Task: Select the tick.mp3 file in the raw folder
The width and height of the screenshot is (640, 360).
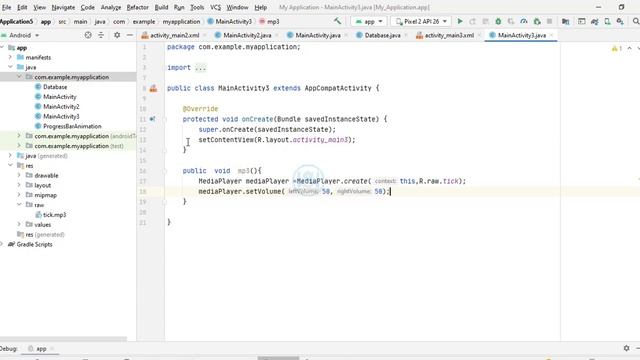Action: [54, 215]
